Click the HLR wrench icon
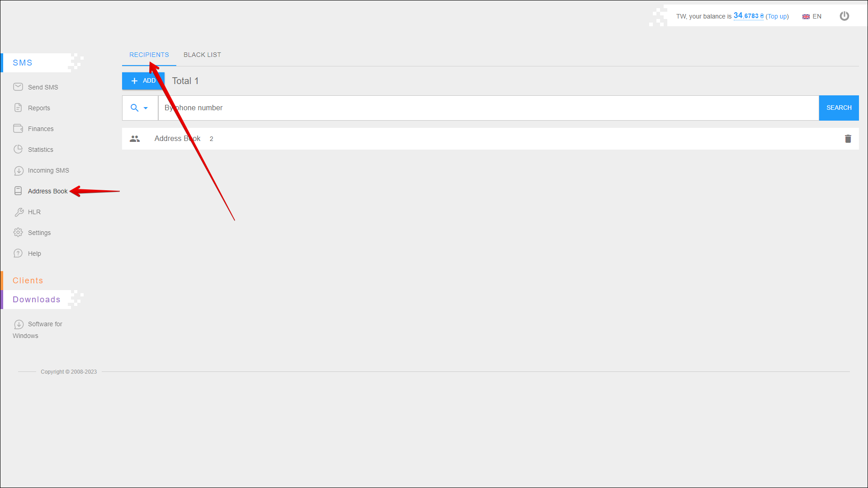 (x=19, y=212)
